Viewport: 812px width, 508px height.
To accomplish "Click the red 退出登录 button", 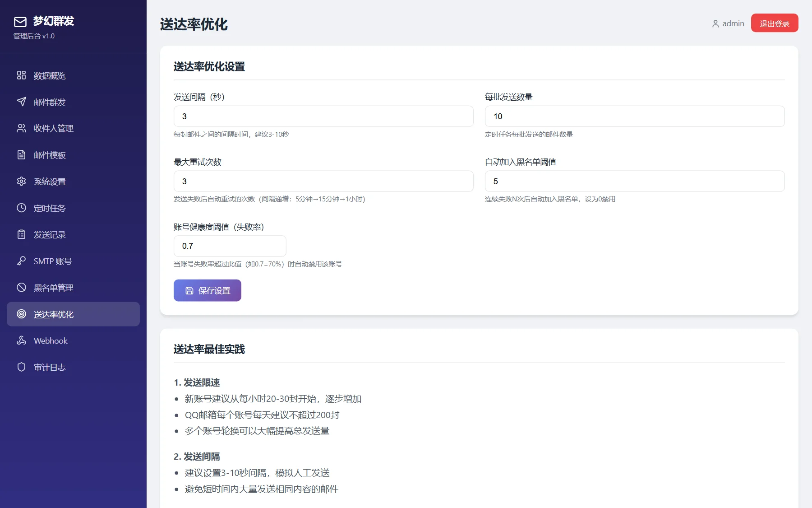I will point(775,23).
